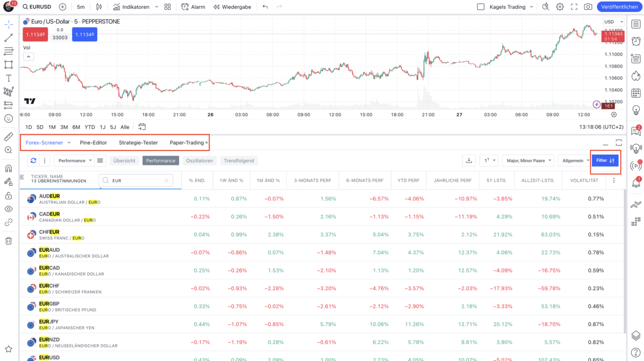
Task: Open the Filter panel in the screener
Action: [605, 160]
